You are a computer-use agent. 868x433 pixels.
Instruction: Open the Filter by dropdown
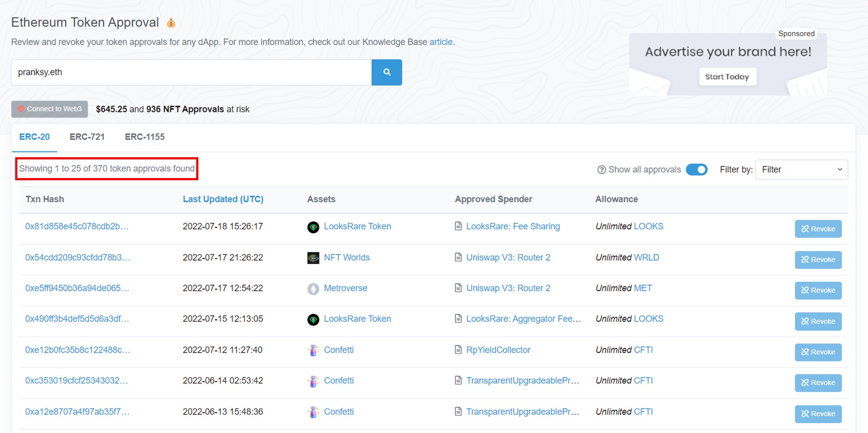click(801, 169)
